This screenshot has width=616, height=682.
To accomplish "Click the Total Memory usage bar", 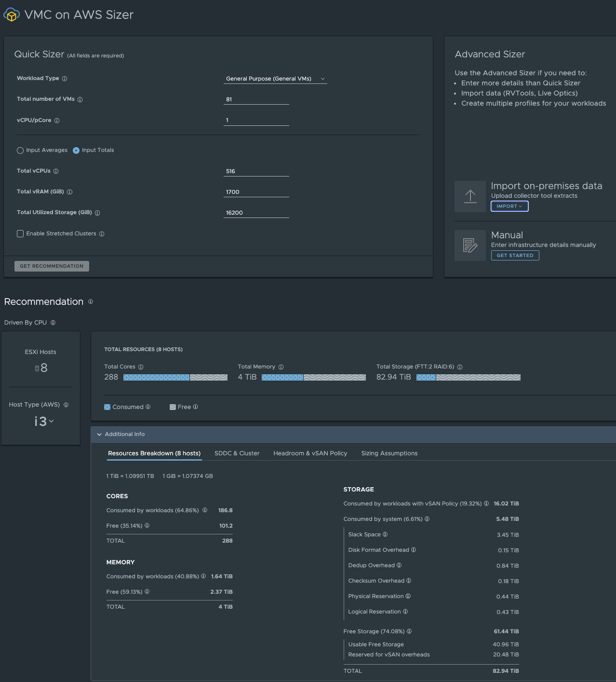I will 314,377.
